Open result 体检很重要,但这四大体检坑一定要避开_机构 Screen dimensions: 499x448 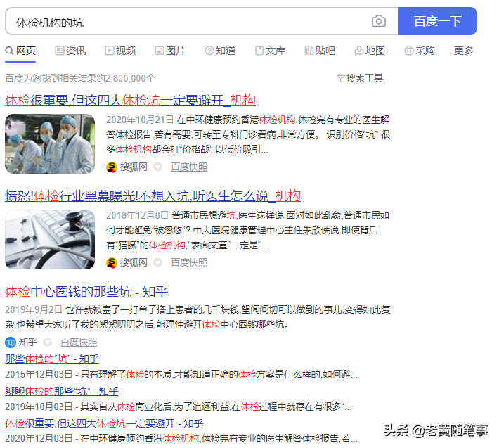(130, 101)
